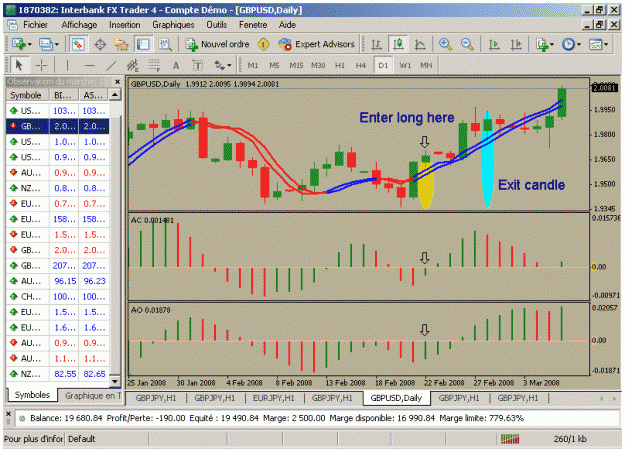
Task: Open the Templates dropdown
Action: tap(598, 44)
